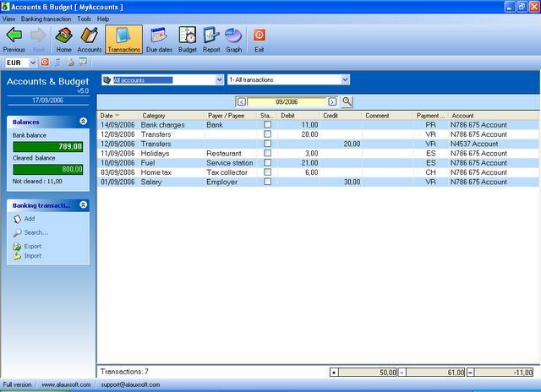The height and width of the screenshot is (392, 541).
Task: Go back with the Previous arrow
Action: [14, 39]
